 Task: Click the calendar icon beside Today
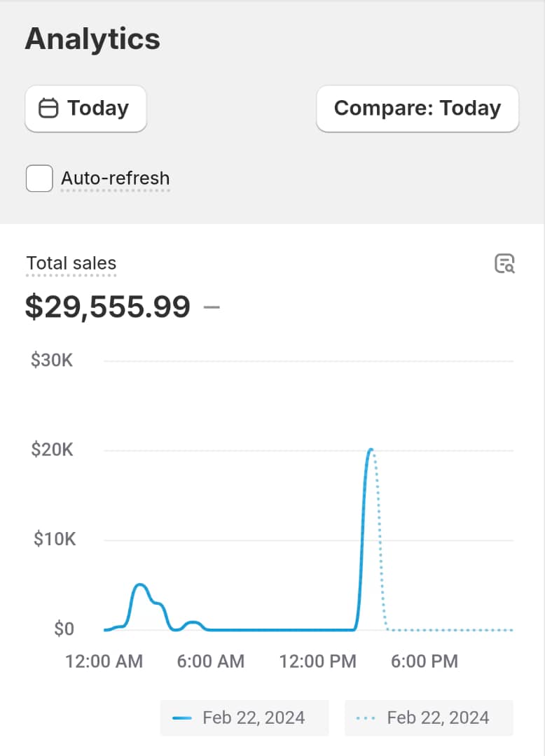(x=48, y=108)
